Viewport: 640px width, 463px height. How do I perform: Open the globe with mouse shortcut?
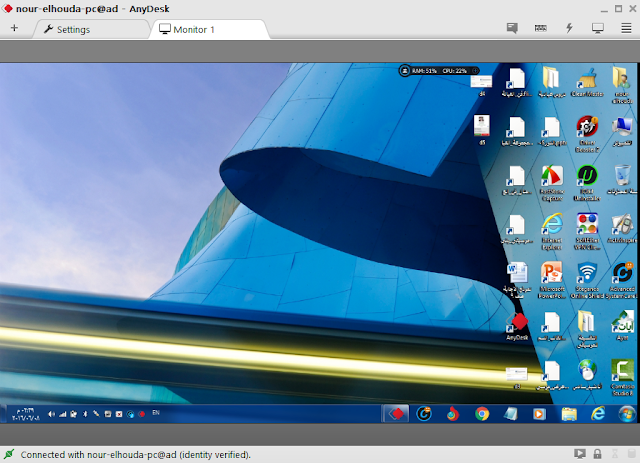587,374
